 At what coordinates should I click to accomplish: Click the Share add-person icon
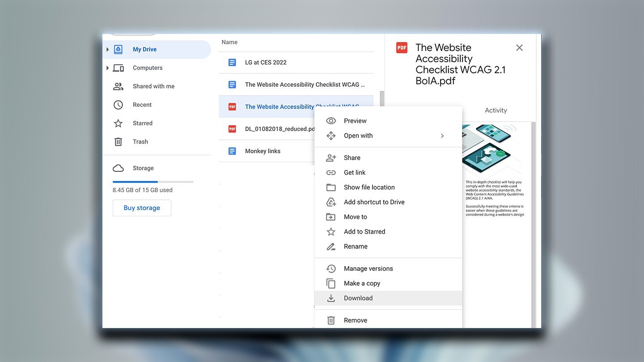pos(331,158)
